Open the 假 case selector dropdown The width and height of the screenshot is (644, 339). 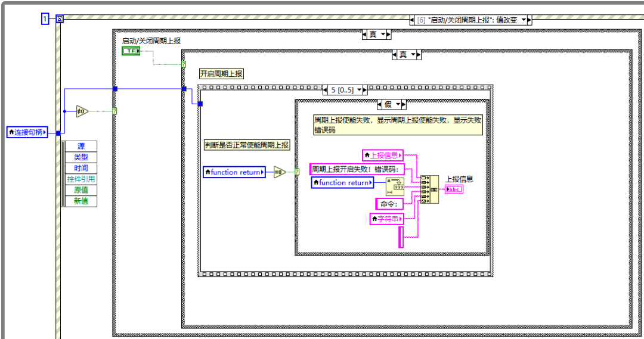[398, 105]
